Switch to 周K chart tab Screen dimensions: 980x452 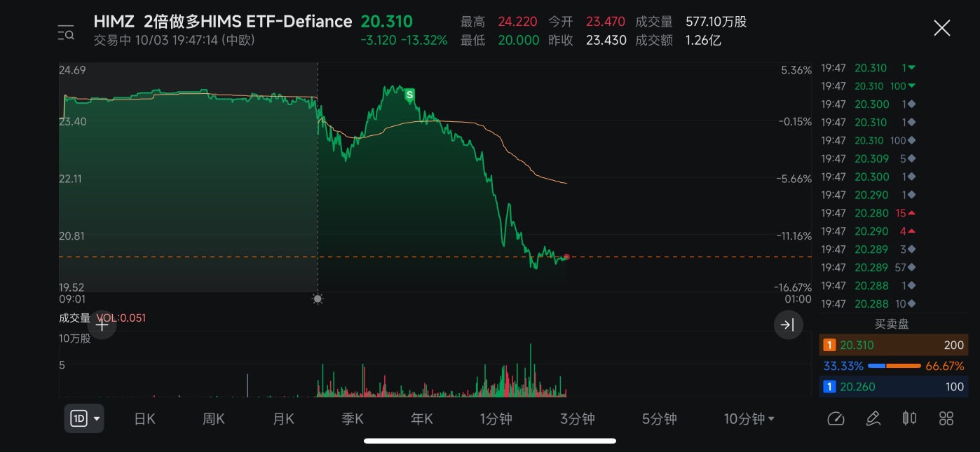(214, 419)
